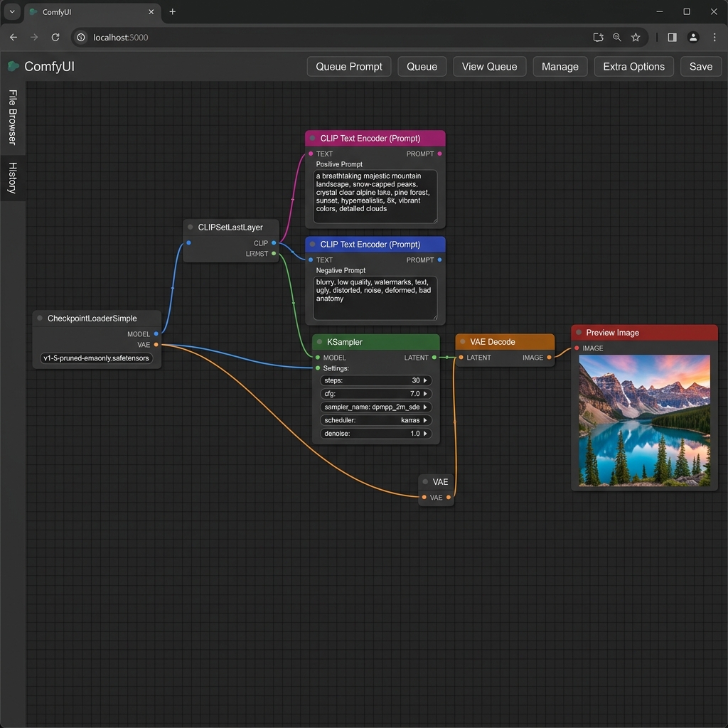This screenshot has height=728, width=728.
Task: Open the Chrome three-dot menu
Action: (x=714, y=37)
